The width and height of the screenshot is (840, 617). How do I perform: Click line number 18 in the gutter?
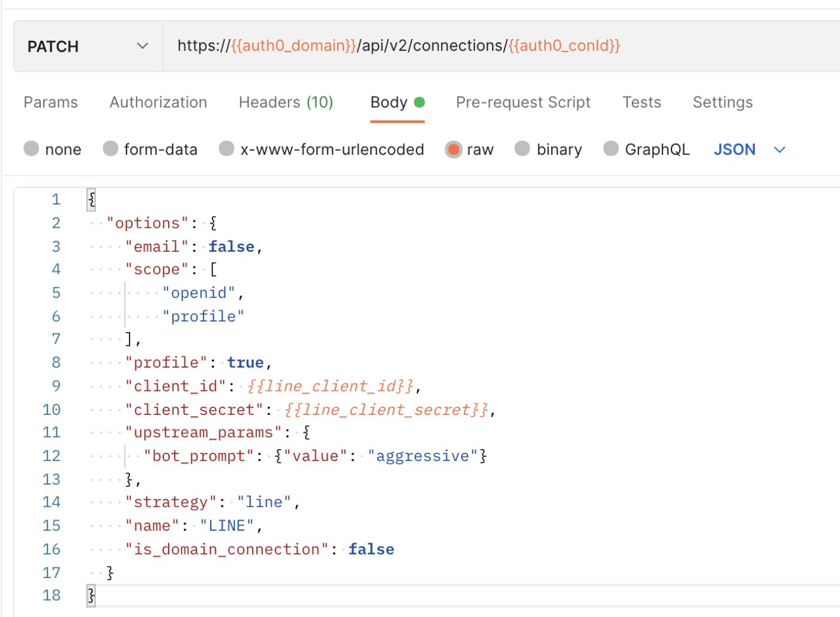pyautogui.click(x=52, y=595)
